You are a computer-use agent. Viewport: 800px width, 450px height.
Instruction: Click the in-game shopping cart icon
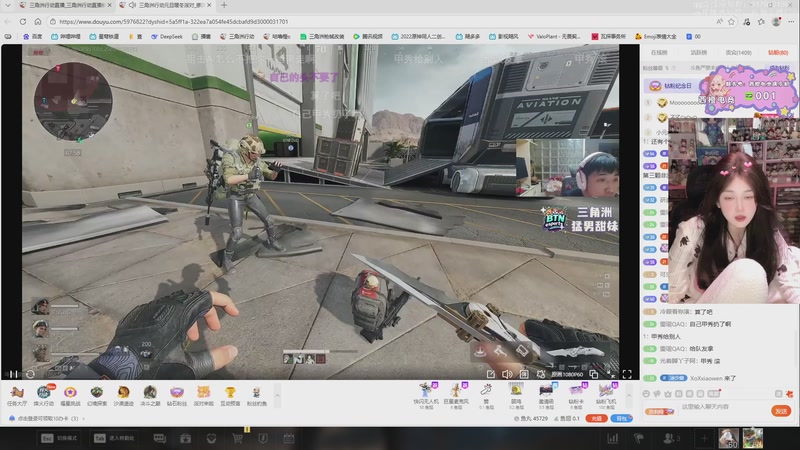pos(237,438)
